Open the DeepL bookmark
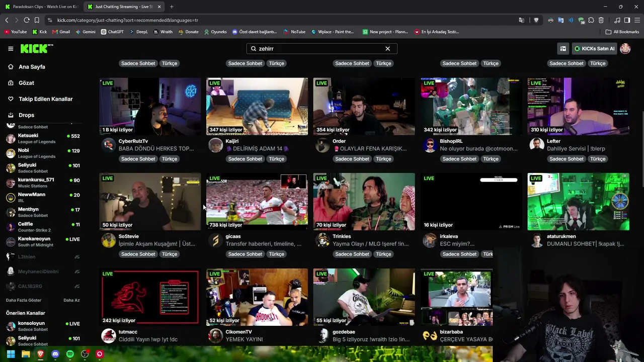Screen dimensions: 644x362 (138, 32)
